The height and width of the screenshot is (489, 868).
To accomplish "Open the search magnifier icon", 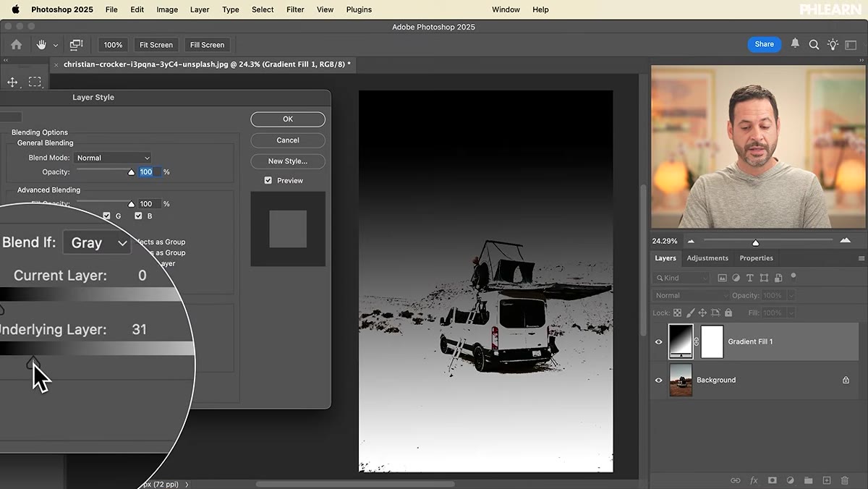I will 814,45.
